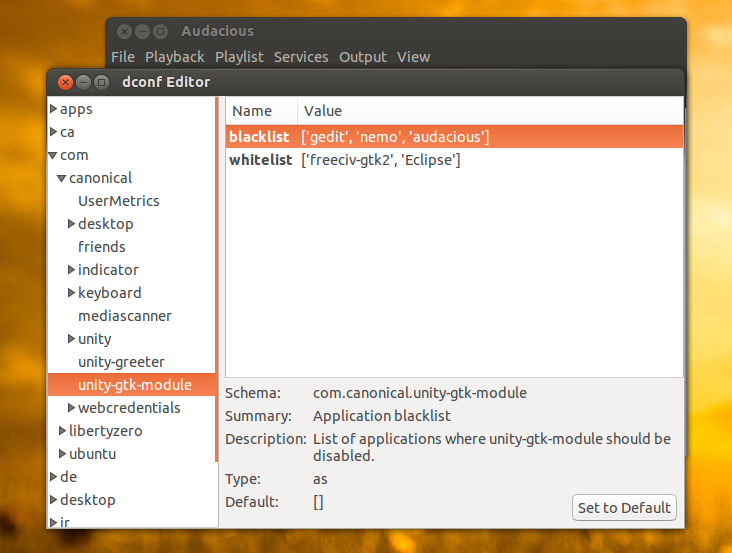Viewport: 732px width, 553px height.
Task: Open the Services menu
Action: [x=302, y=57]
